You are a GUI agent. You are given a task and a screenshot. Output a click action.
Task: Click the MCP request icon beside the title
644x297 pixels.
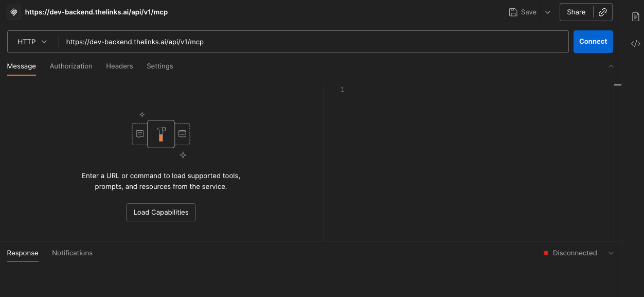coord(14,12)
